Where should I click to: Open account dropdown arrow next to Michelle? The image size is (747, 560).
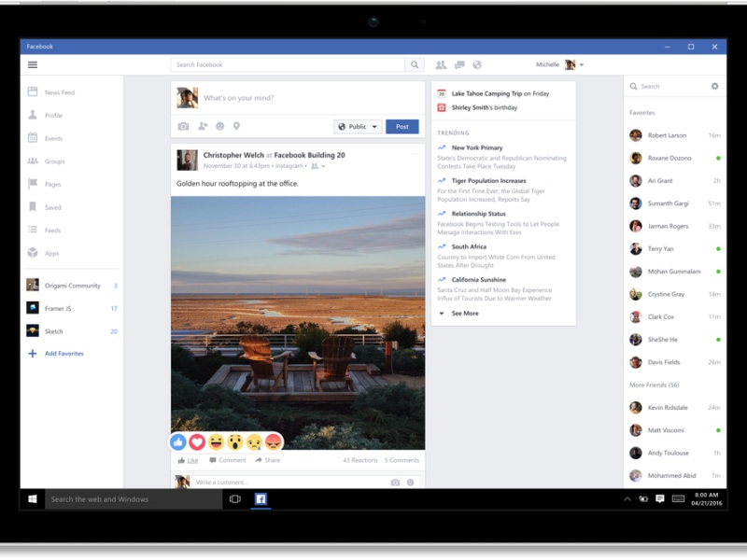click(x=582, y=64)
